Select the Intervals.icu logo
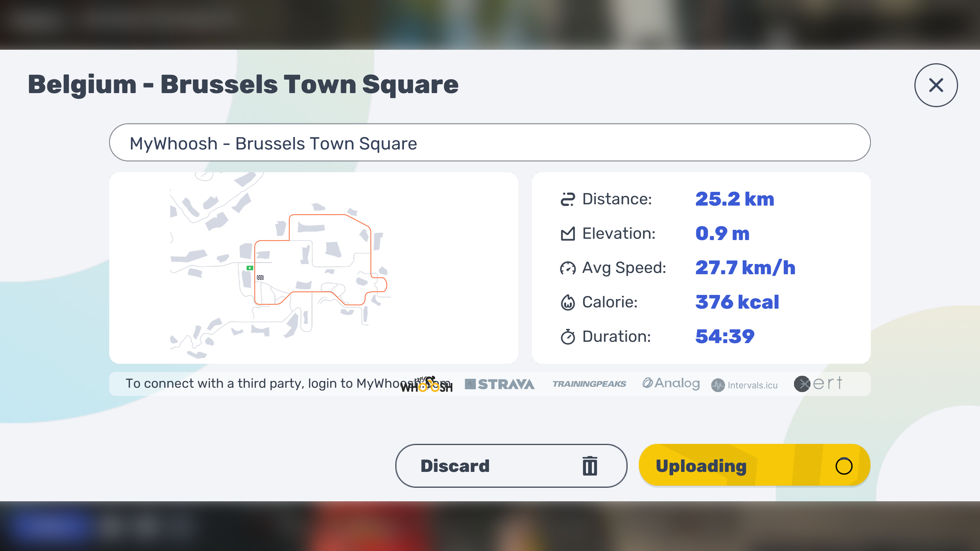The width and height of the screenshot is (980, 551). 744,385
